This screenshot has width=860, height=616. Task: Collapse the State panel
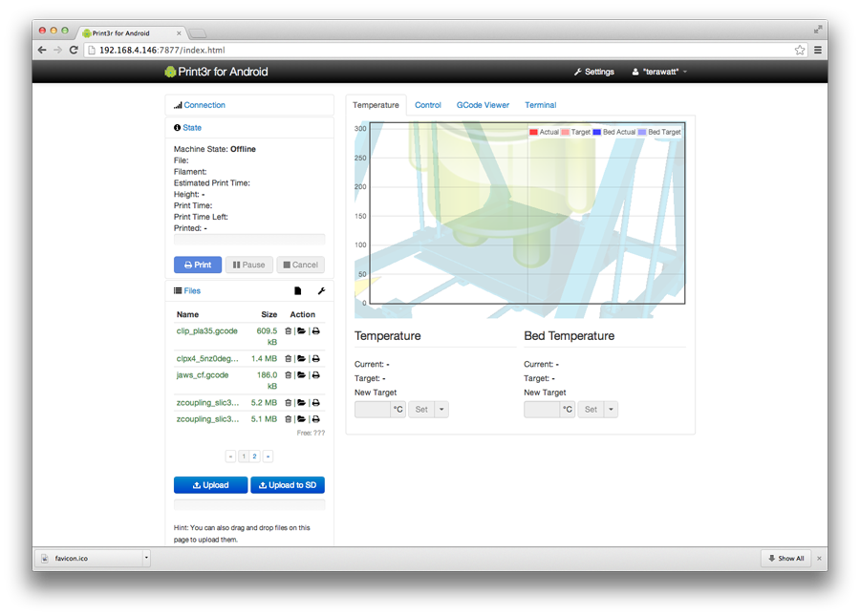point(192,127)
